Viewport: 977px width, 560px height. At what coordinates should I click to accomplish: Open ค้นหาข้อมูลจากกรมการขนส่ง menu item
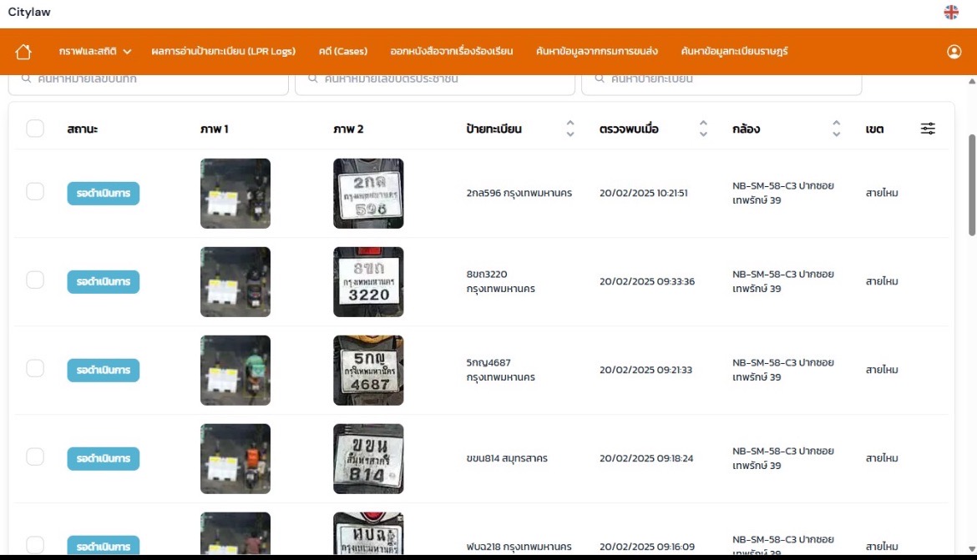click(x=597, y=51)
